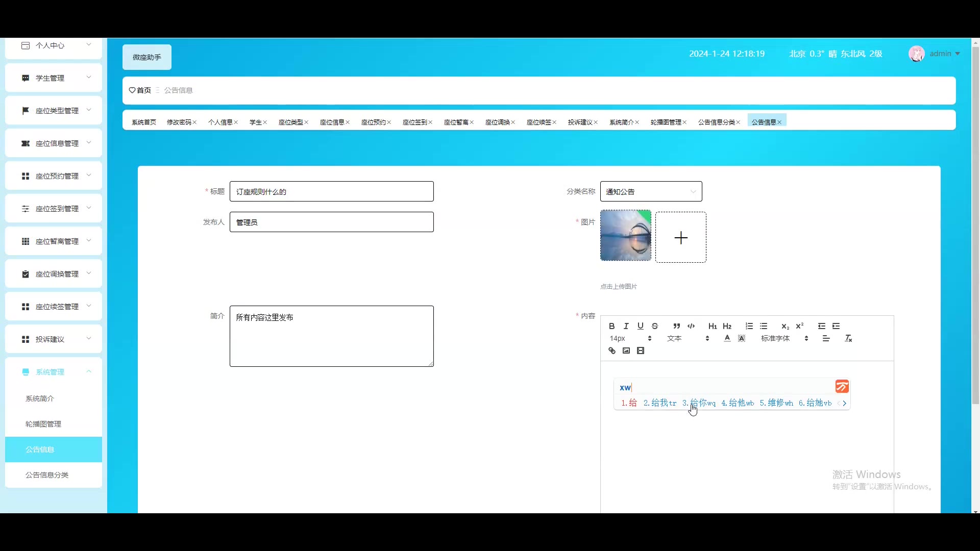Image resolution: width=980 pixels, height=551 pixels.
Task: Click the insert video icon
Action: point(641,350)
